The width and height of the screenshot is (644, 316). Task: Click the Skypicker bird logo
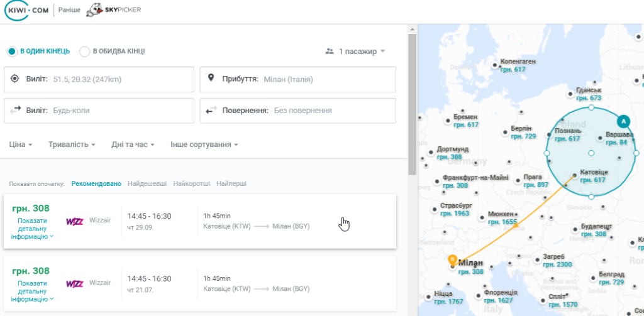[94, 10]
